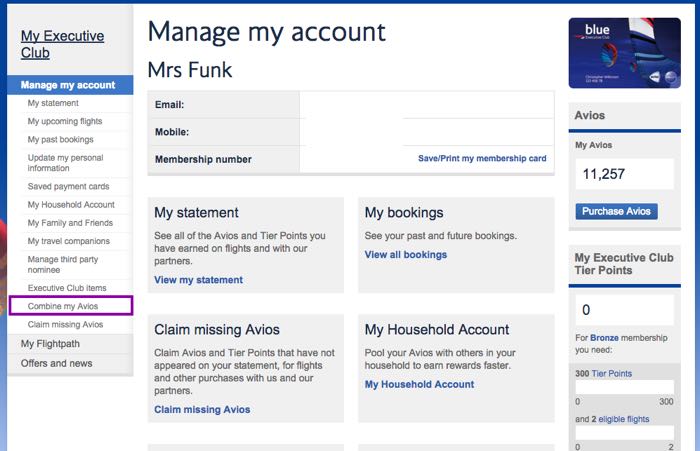Click Save/Print my membership card link

pyautogui.click(x=482, y=159)
